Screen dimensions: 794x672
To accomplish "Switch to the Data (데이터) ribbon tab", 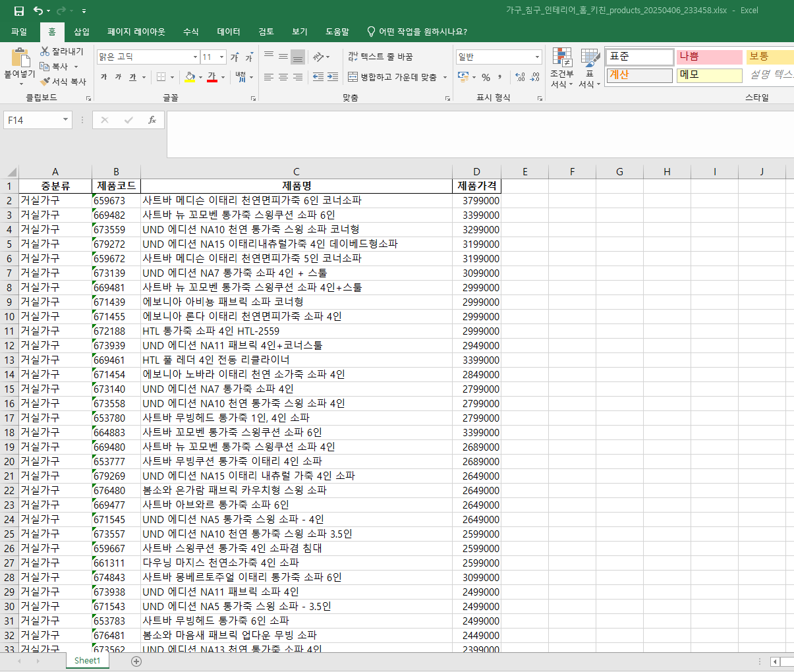I will [x=229, y=32].
